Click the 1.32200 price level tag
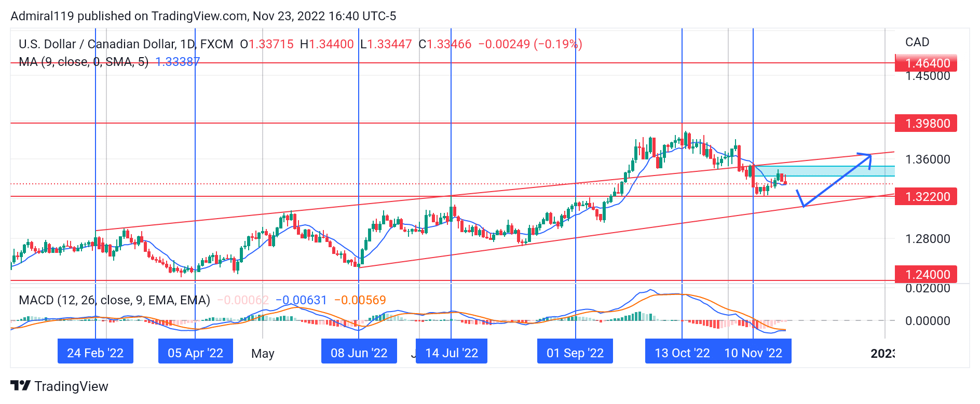The height and width of the screenshot is (404, 980). pyautogui.click(x=926, y=197)
